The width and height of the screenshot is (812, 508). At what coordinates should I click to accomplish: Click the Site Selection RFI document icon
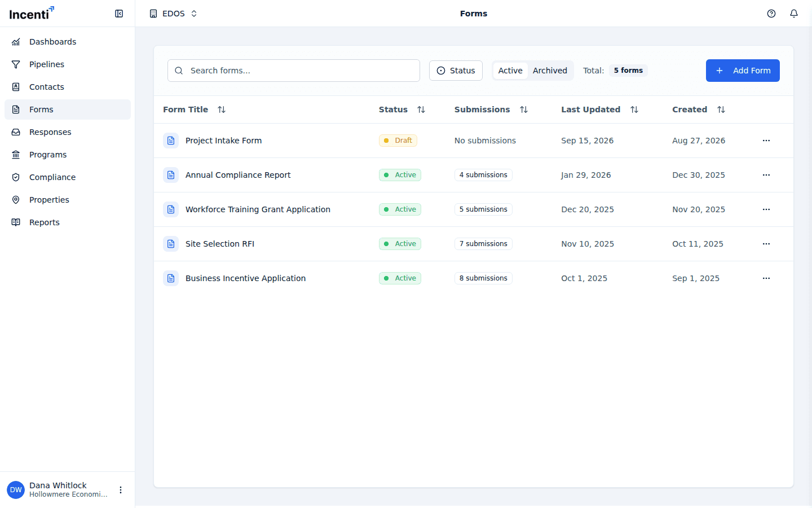pyautogui.click(x=171, y=244)
